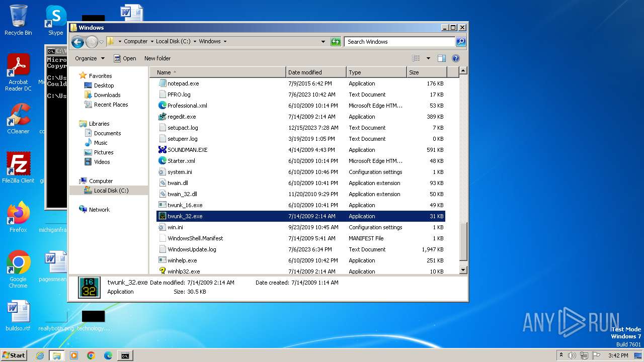Select system.ini file icon
The image size is (644, 362).
(x=163, y=172)
